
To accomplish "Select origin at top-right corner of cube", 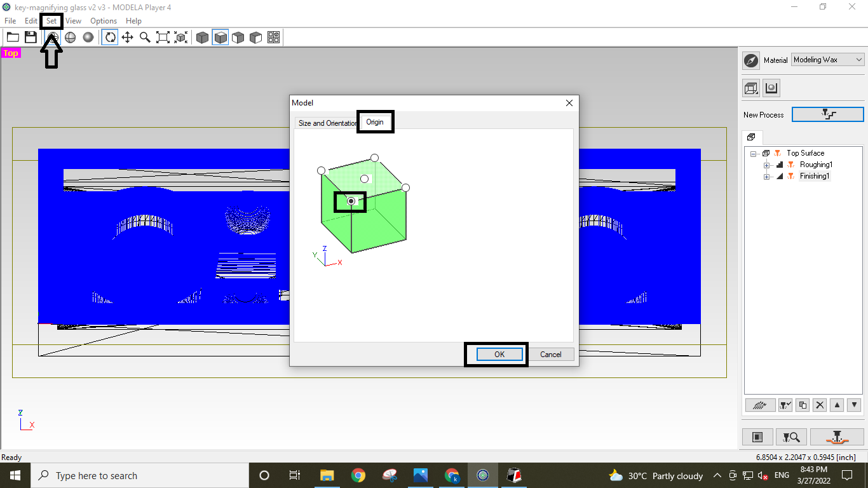I will (x=405, y=187).
